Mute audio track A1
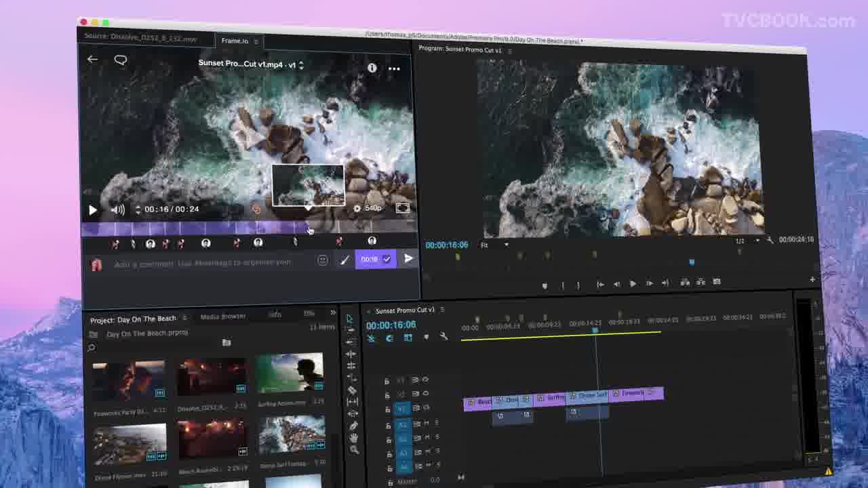 click(427, 424)
